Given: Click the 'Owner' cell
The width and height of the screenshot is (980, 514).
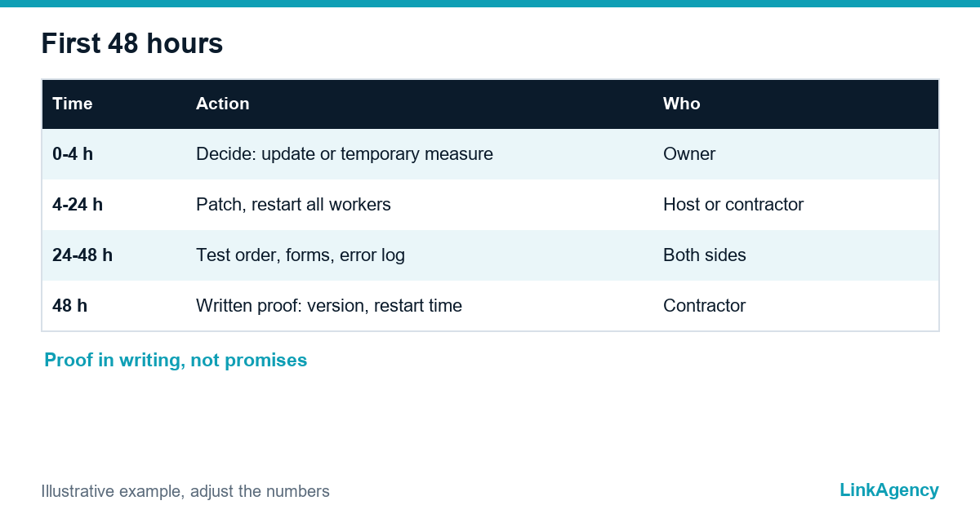Looking at the screenshot, I should coord(689,154).
